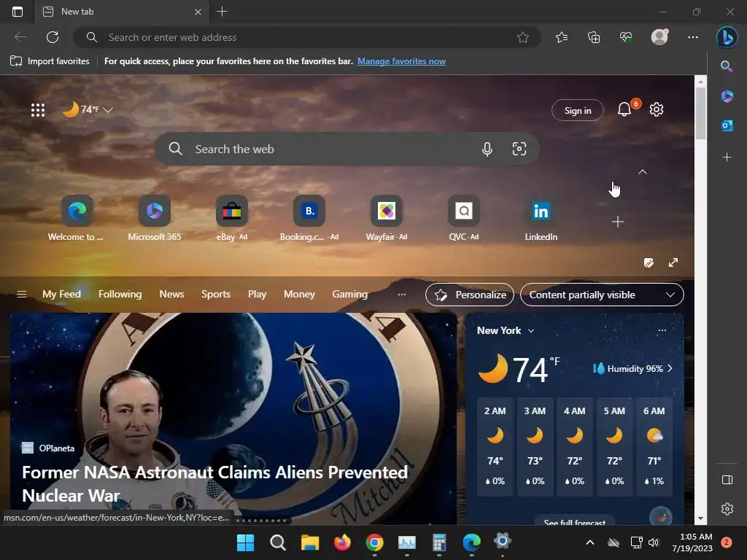Switch to the Play tab

click(257, 295)
